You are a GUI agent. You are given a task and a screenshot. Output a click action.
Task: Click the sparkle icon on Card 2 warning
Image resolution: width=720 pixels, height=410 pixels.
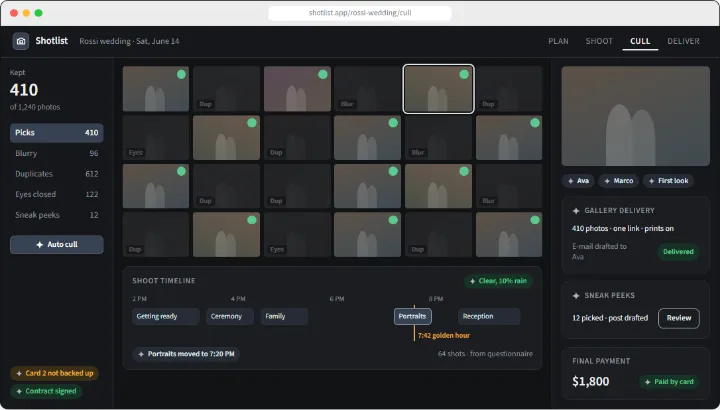19,373
